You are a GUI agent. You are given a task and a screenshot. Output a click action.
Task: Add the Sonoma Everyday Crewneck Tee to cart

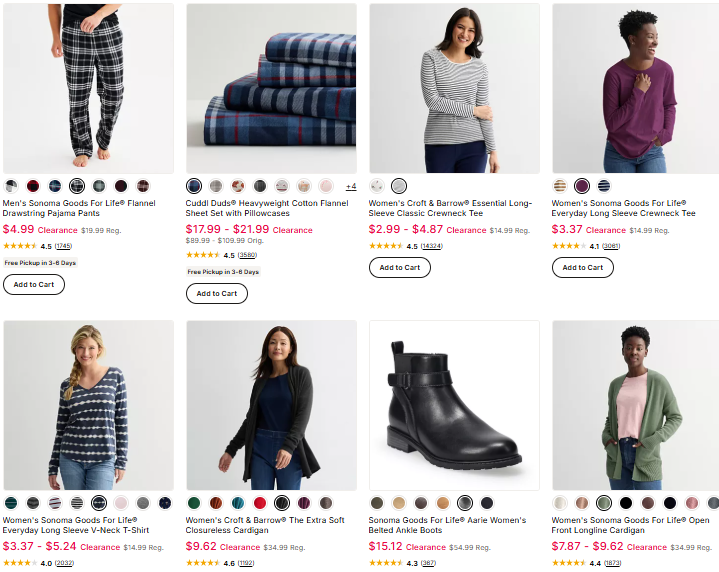(583, 267)
